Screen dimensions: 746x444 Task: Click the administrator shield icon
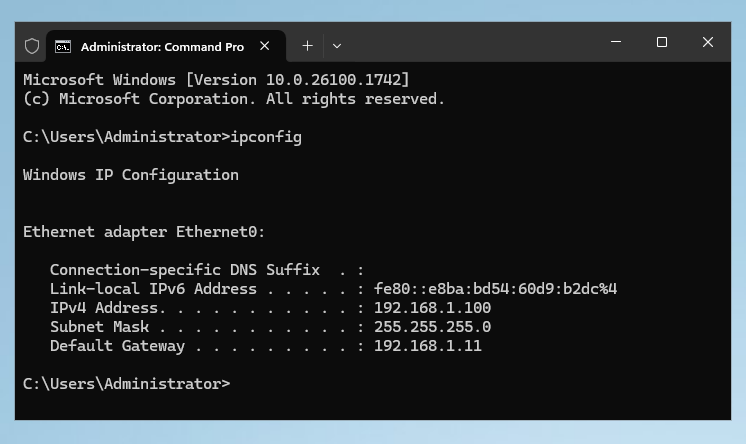[32, 46]
